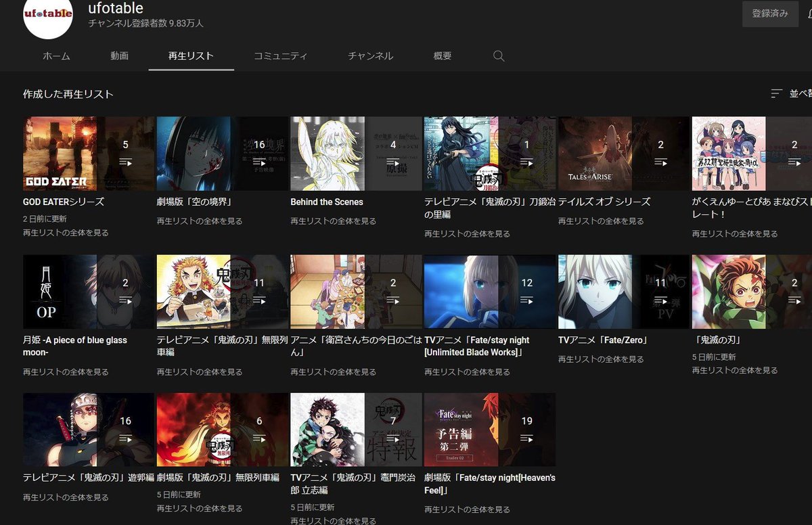812x525 pixels.
Task: Click playlist icon on 劇場版 無限列車編 thumbnail
Action: click(259, 438)
